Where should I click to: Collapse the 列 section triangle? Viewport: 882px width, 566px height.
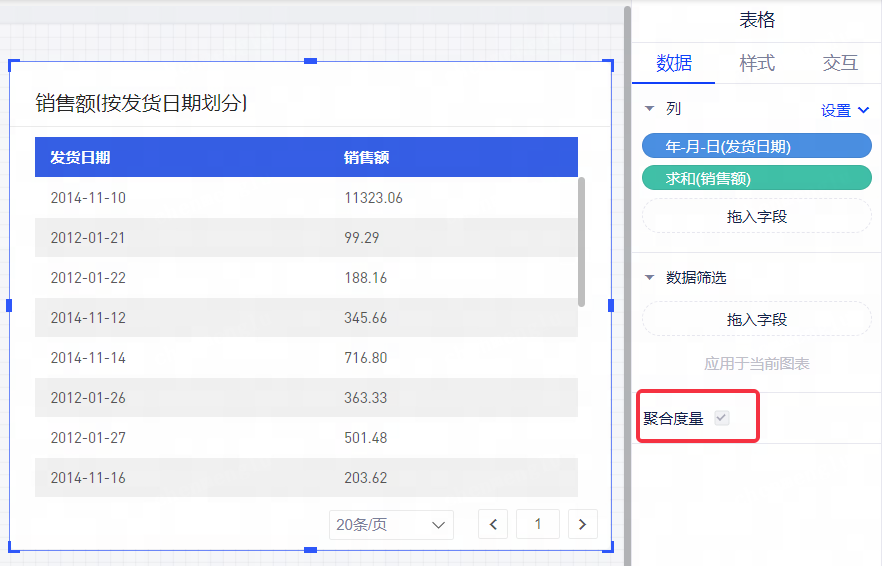[649, 109]
